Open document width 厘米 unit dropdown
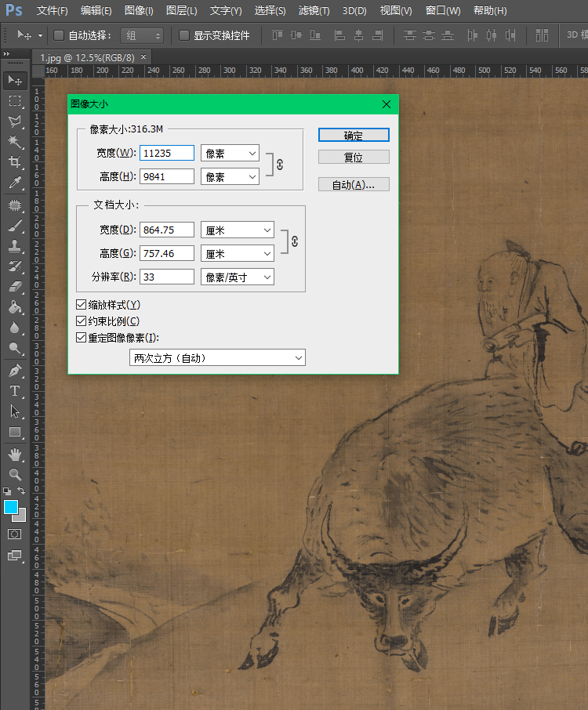Viewport: 588px width, 710px height. click(238, 230)
